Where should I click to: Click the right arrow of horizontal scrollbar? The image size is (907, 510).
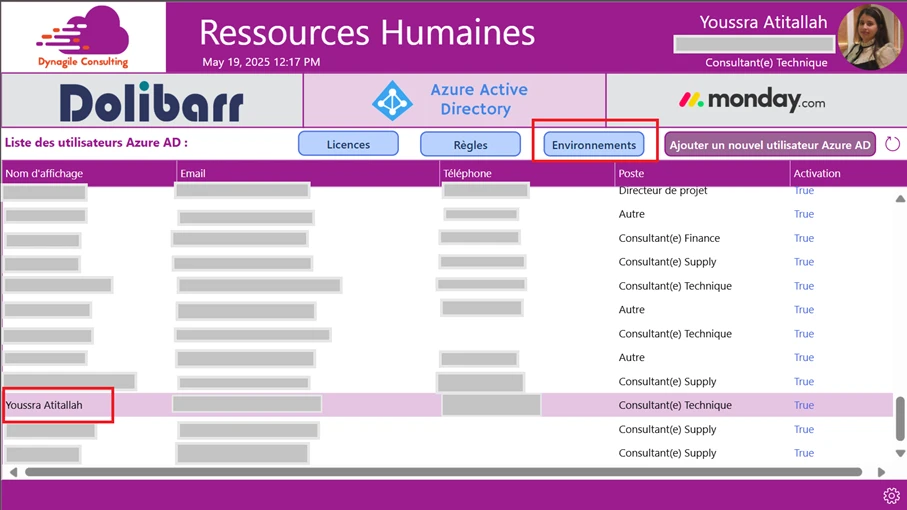click(881, 472)
